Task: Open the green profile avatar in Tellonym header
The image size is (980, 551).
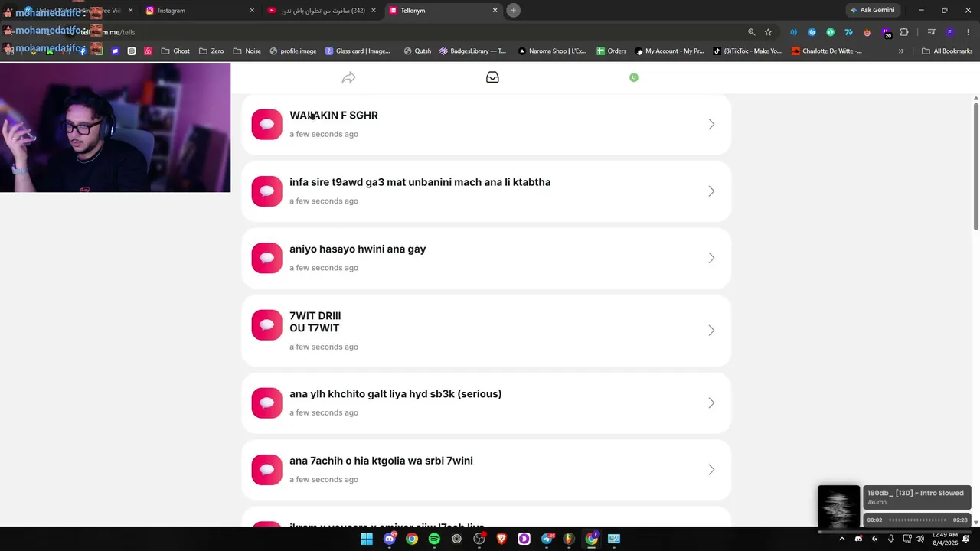Action: (x=634, y=77)
